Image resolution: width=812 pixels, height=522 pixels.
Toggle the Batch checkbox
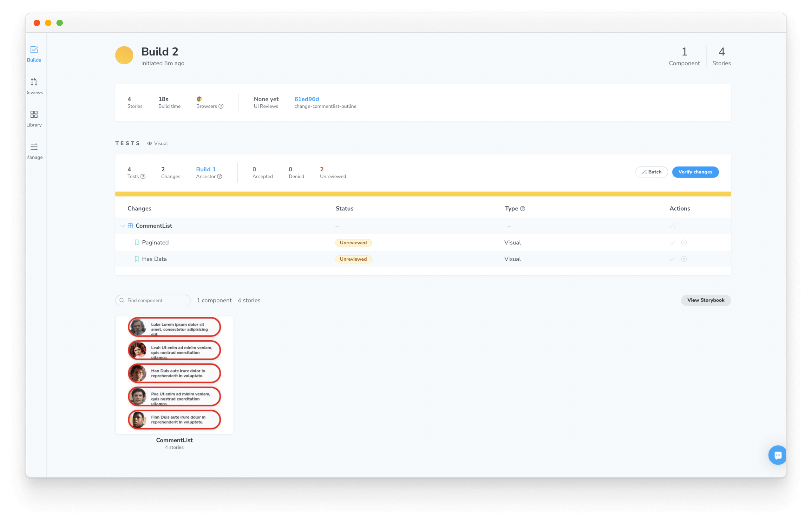tap(652, 172)
